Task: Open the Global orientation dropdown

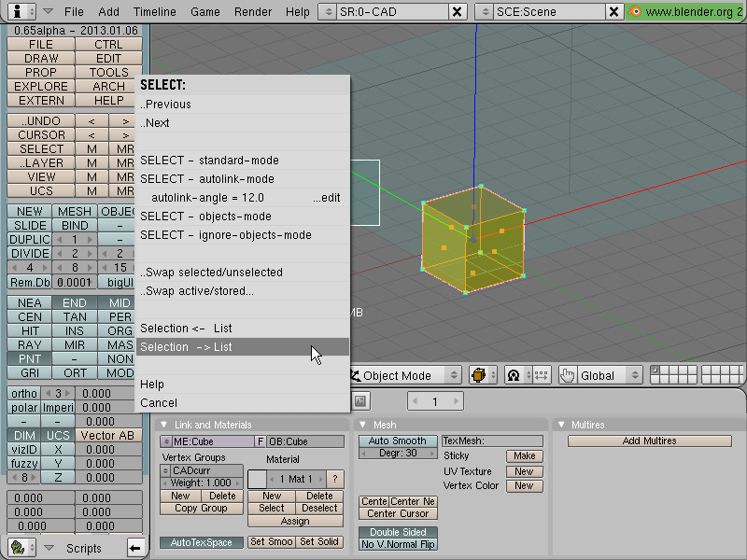Action: (x=609, y=375)
